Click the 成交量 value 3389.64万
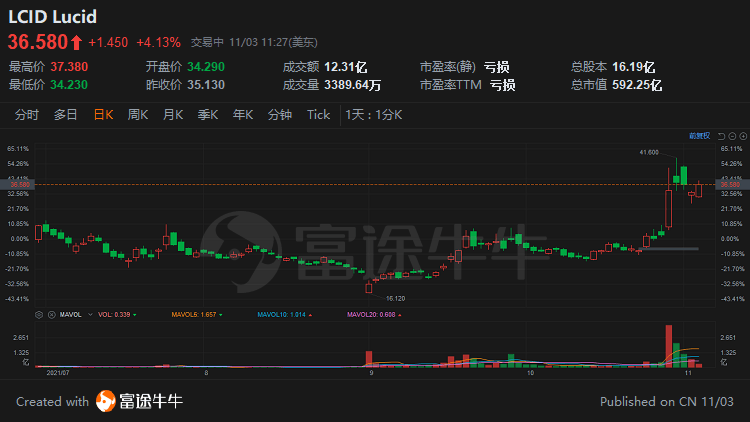Image resolution: width=750 pixels, height=422 pixels. coord(353,85)
